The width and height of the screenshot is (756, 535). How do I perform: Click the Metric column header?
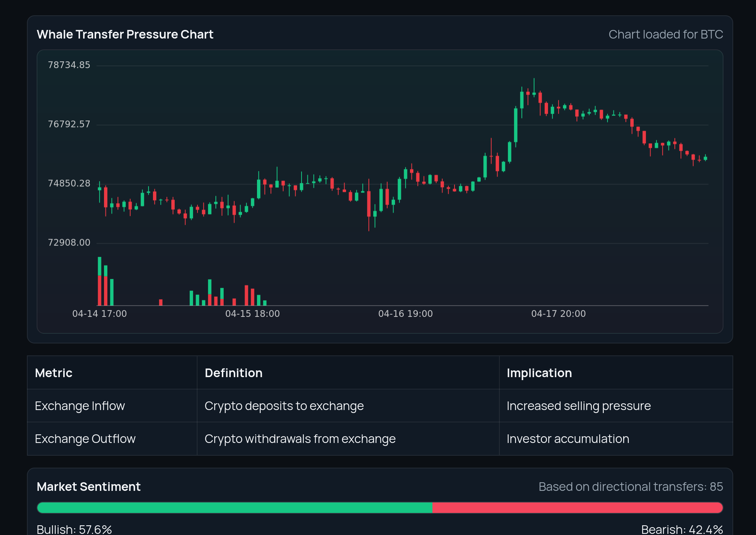click(54, 373)
